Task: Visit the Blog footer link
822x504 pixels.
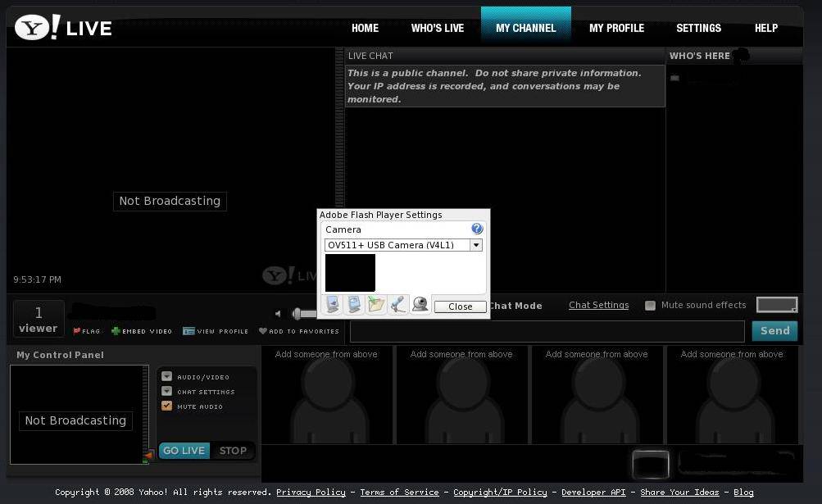Action: pos(743,492)
